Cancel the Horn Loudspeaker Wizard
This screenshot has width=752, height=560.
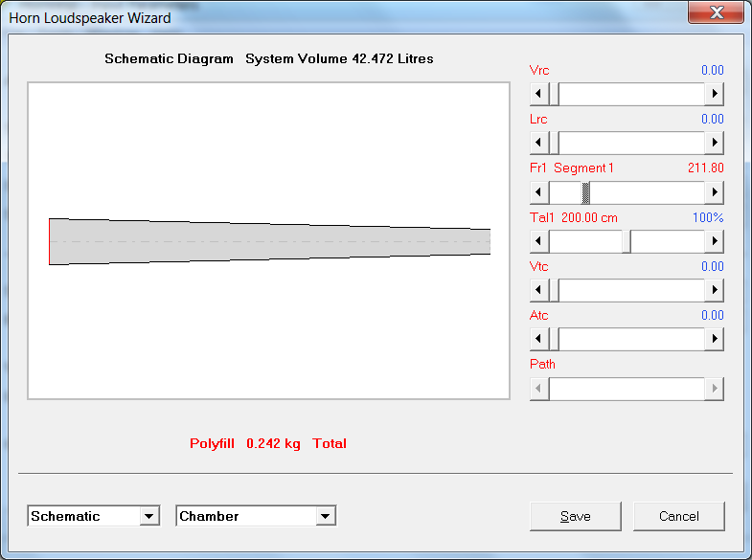point(679,516)
